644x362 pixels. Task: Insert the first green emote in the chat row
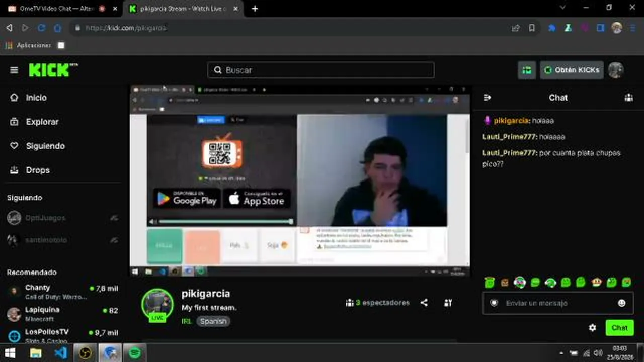tap(490, 283)
